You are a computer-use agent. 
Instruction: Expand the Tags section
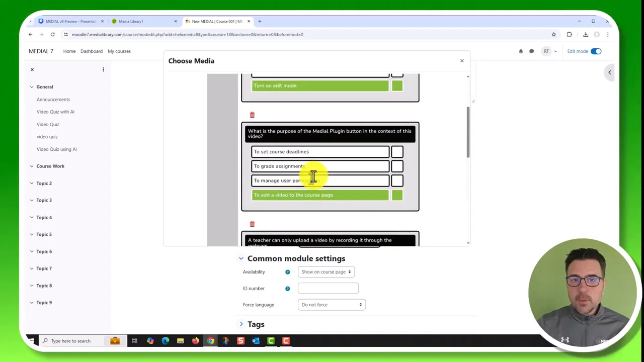[x=256, y=324]
